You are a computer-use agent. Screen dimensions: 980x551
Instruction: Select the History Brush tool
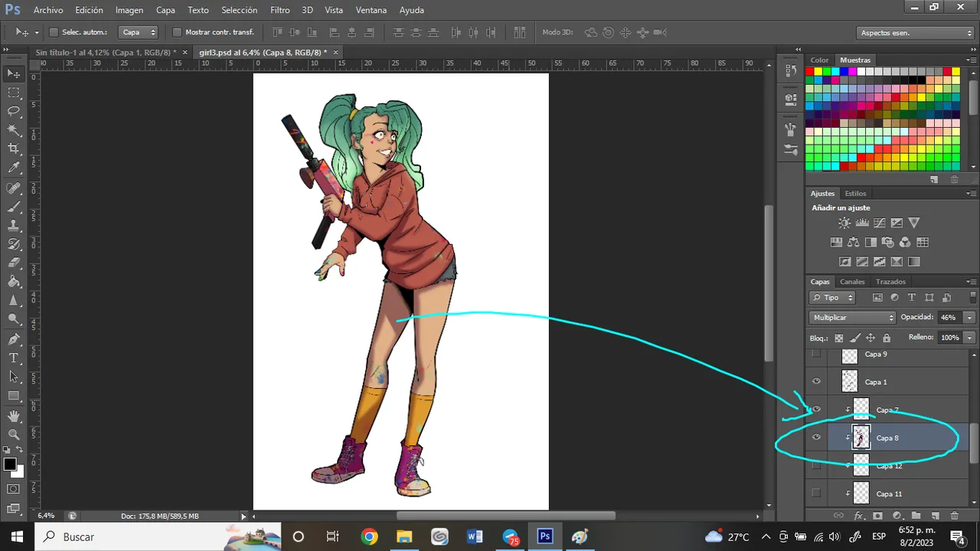click(x=14, y=244)
